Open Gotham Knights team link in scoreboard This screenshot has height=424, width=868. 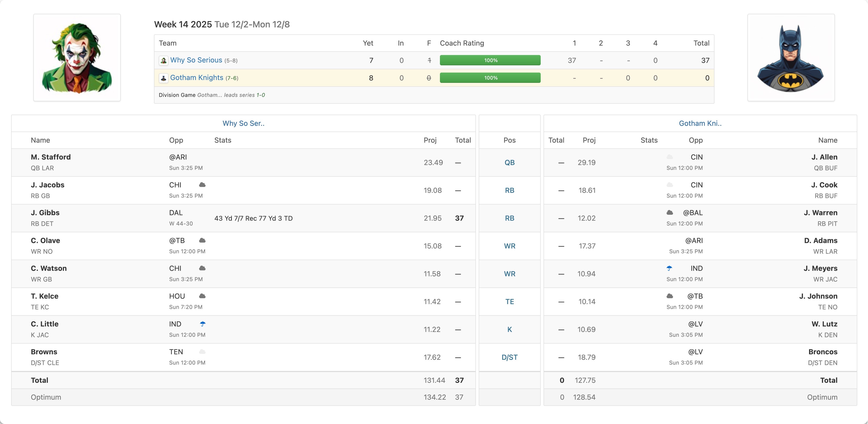(196, 78)
